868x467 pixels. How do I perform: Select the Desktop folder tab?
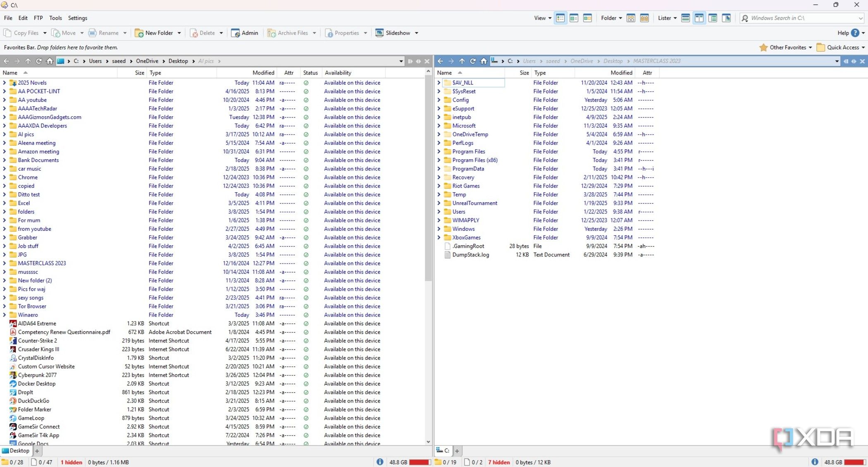[16, 451]
